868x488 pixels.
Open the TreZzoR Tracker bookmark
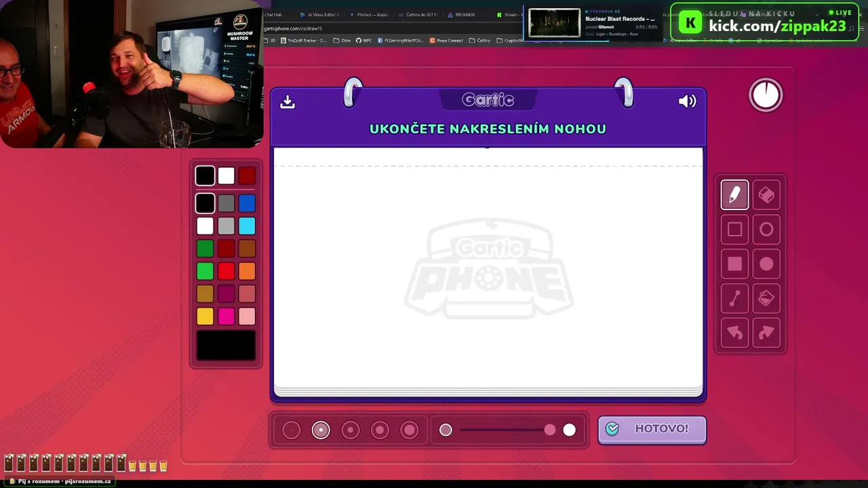(304, 41)
